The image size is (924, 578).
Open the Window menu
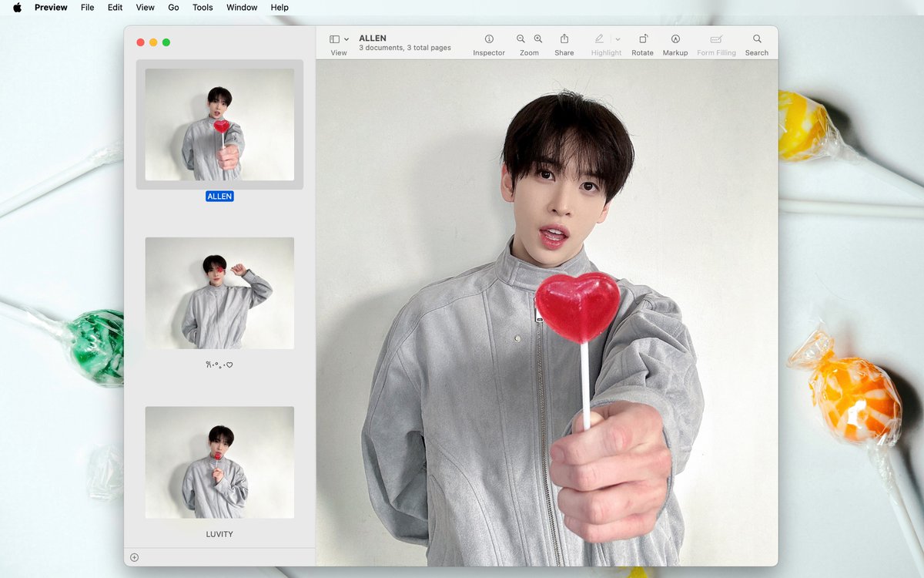click(242, 8)
